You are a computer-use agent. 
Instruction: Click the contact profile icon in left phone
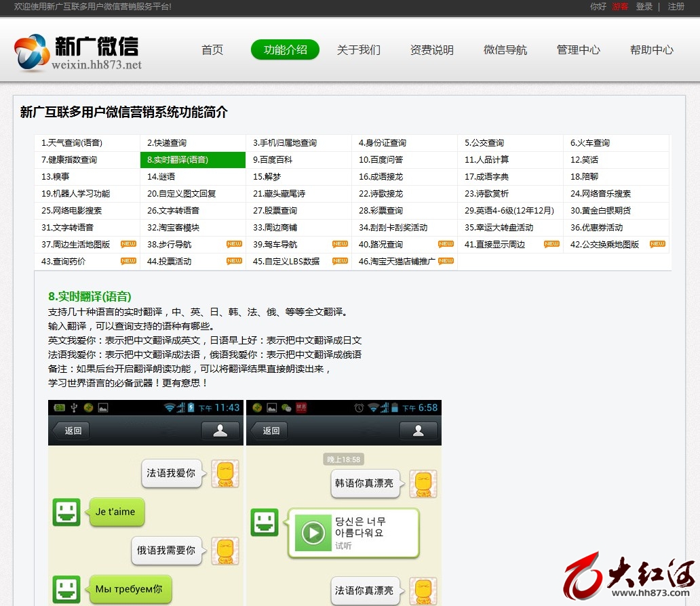[x=220, y=430]
